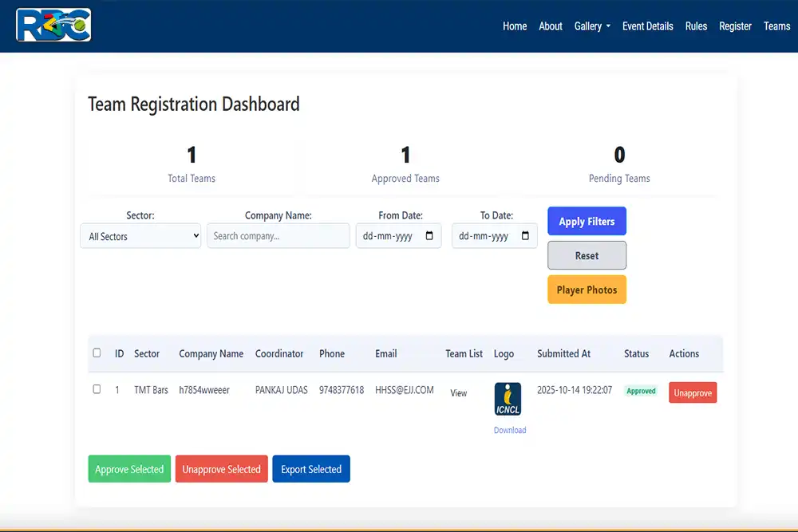
Task: Expand the All Sectors dropdown
Action: [x=140, y=236]
